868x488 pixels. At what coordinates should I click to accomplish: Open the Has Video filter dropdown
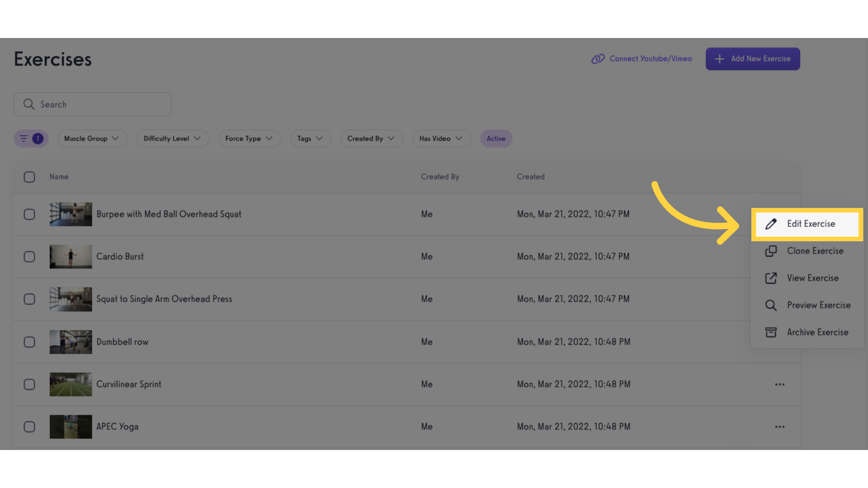[441, 139]
